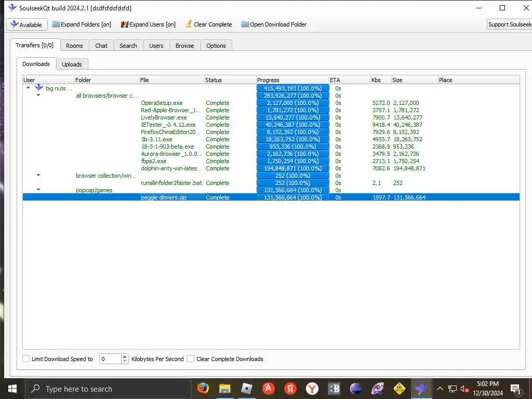This screenshot has width=532, height=399.
Task: Open the Users tab
Action: (x=156, y=46)
